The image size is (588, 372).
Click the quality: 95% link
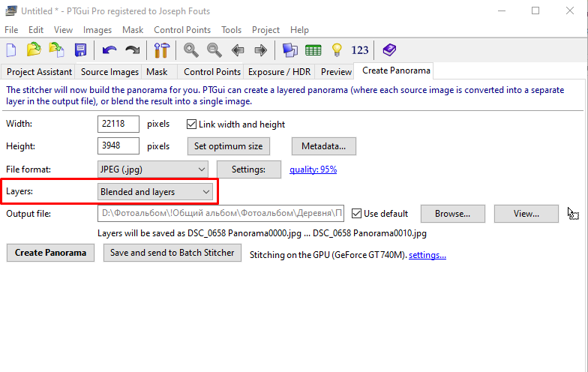pos(313,169)
